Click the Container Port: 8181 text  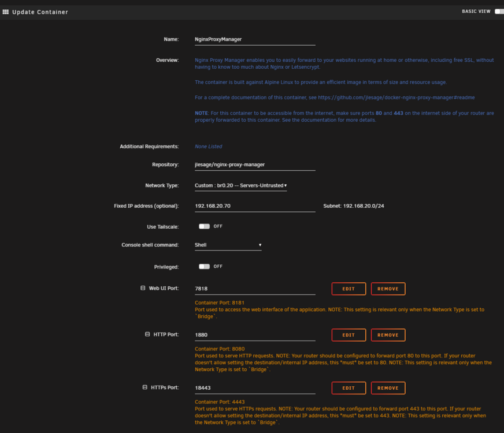(x=220, y=303)
